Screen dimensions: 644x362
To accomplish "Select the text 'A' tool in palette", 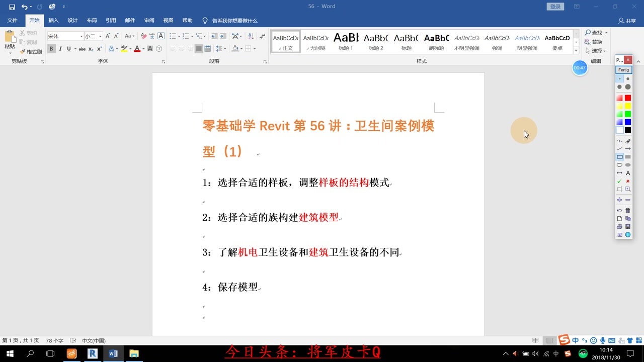I will [628, 173].
